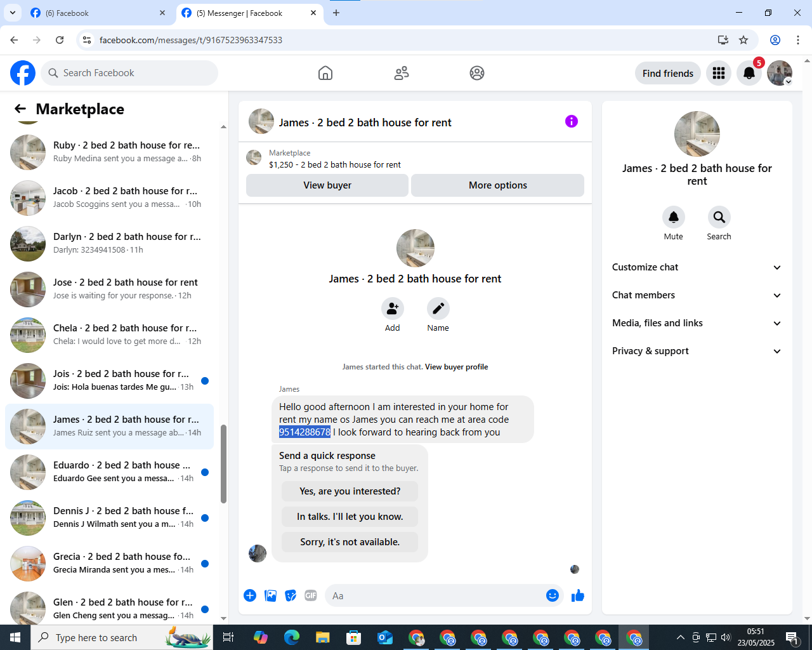Click the Facebook logo
Image resolution: width=812 pixels, height=650 pixels.
click(x=23, y=73)
